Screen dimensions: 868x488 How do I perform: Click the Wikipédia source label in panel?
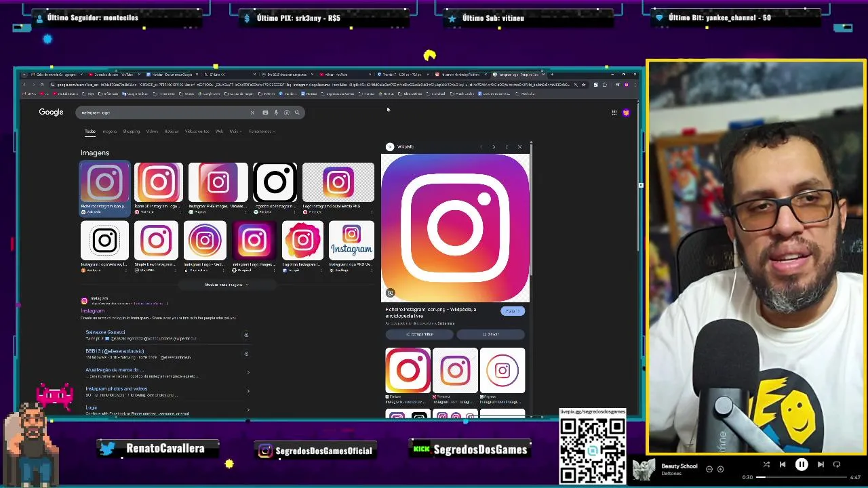click(x=406, y=146)
